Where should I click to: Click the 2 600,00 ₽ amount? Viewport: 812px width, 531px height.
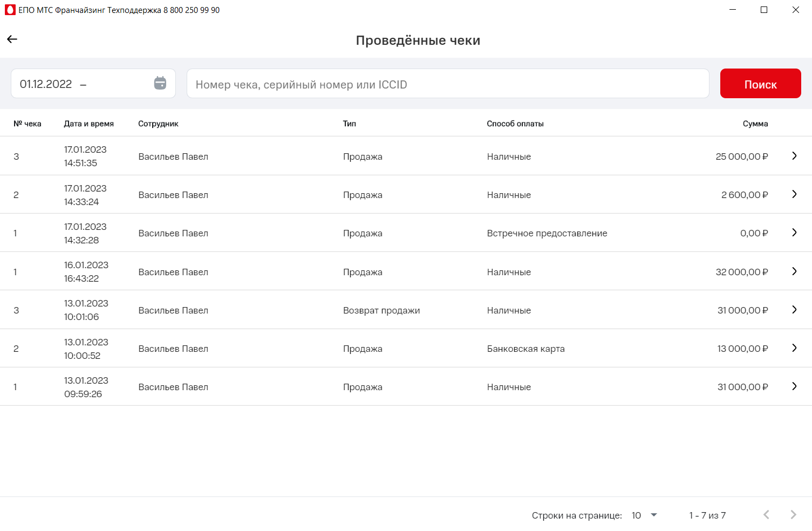tap(745, 195)
